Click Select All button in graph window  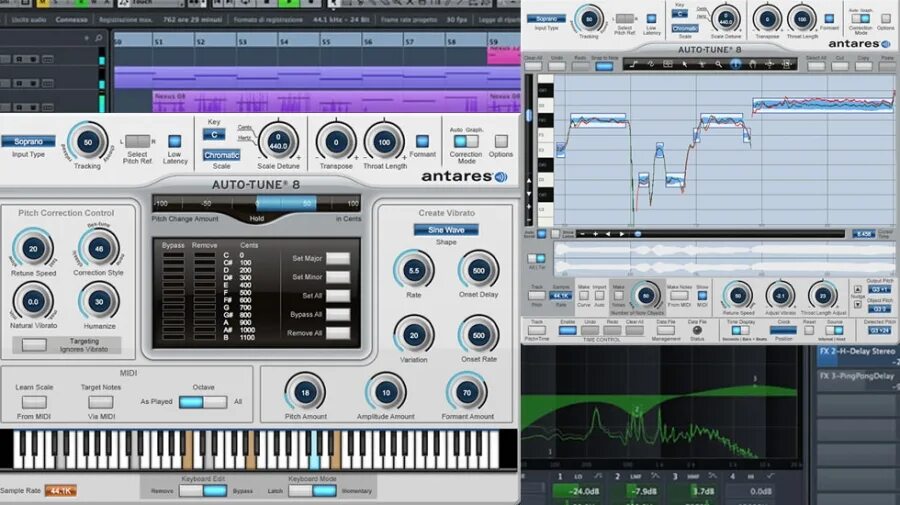click(x=816, y=67)
